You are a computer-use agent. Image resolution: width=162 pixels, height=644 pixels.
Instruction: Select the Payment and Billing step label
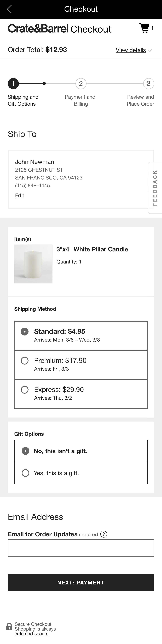tap(80, 100)
